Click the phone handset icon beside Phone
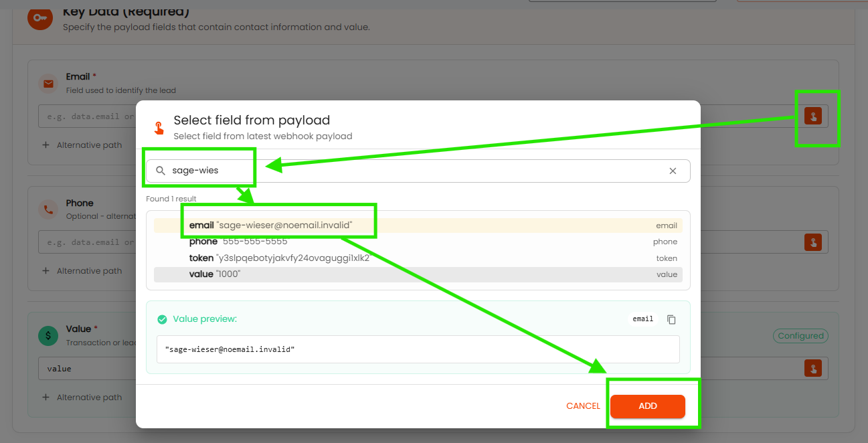The image size is (868, 443). pyautogui.click(x=48, y=209)
